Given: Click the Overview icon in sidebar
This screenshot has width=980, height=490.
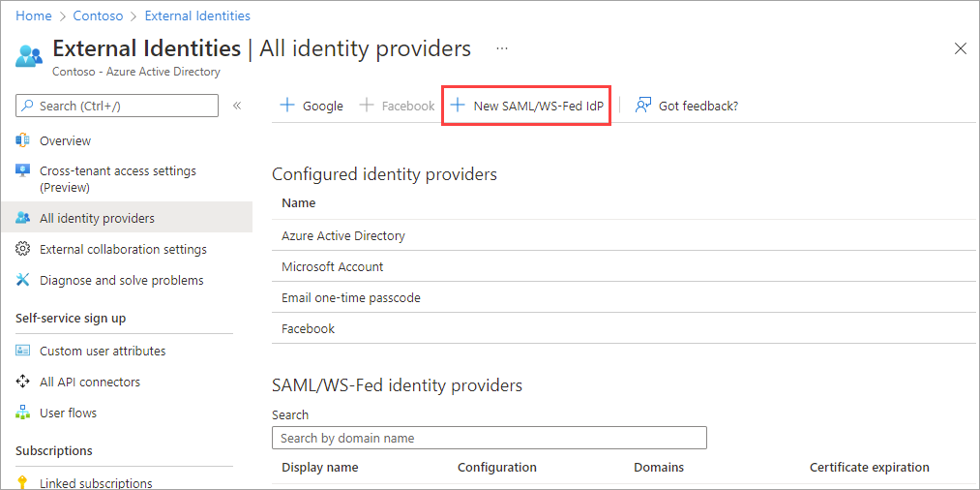Looking at the screenshot, I should (x=23, y=141).
